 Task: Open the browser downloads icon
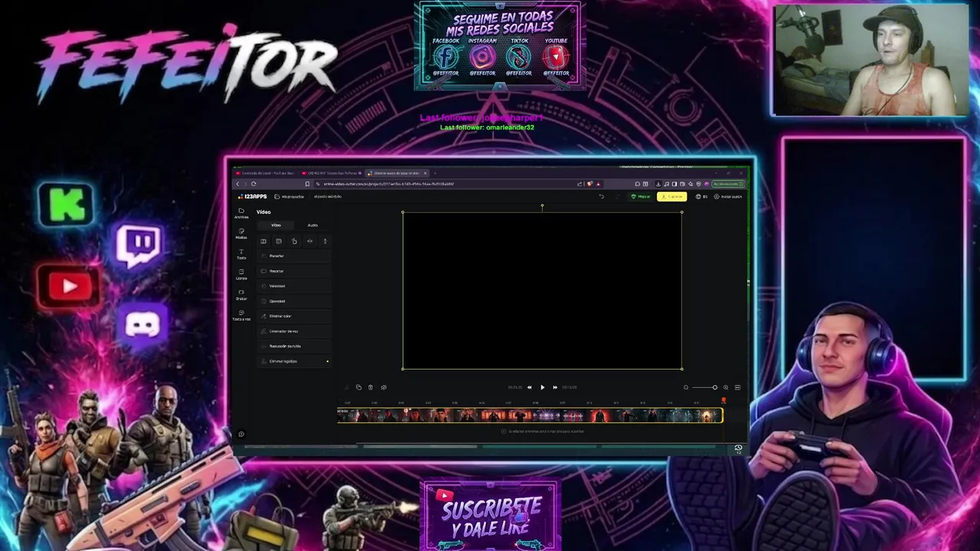click(658, 184)
